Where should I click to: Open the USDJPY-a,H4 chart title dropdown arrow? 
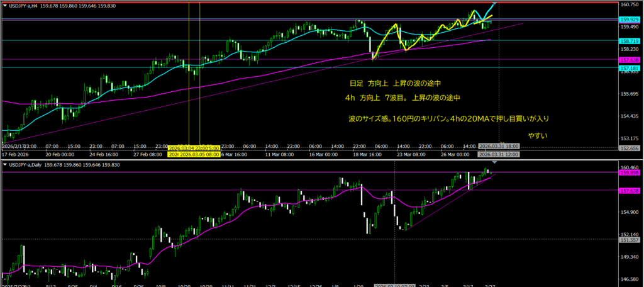[x=6, y=4]
